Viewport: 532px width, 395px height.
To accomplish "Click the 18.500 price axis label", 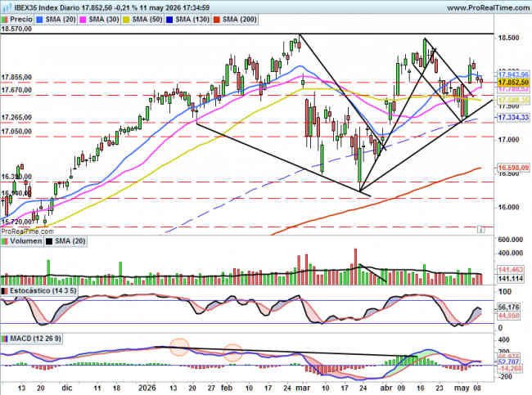I will (x=508, y=38).
